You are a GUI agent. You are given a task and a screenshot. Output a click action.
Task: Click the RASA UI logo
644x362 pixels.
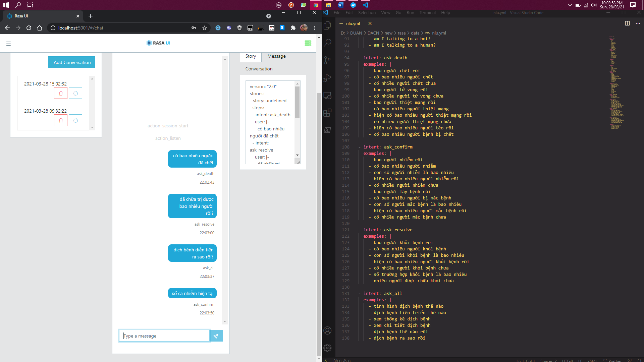click(x=159, y=43)
